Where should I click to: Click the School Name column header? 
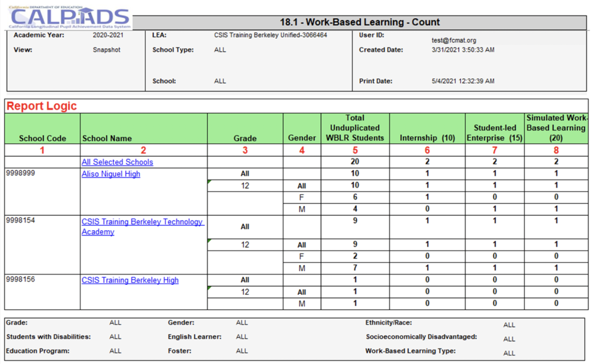107,138
